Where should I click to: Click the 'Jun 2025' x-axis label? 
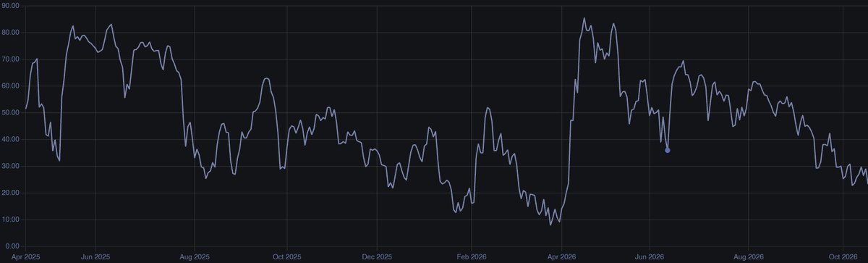coord(95,256)
